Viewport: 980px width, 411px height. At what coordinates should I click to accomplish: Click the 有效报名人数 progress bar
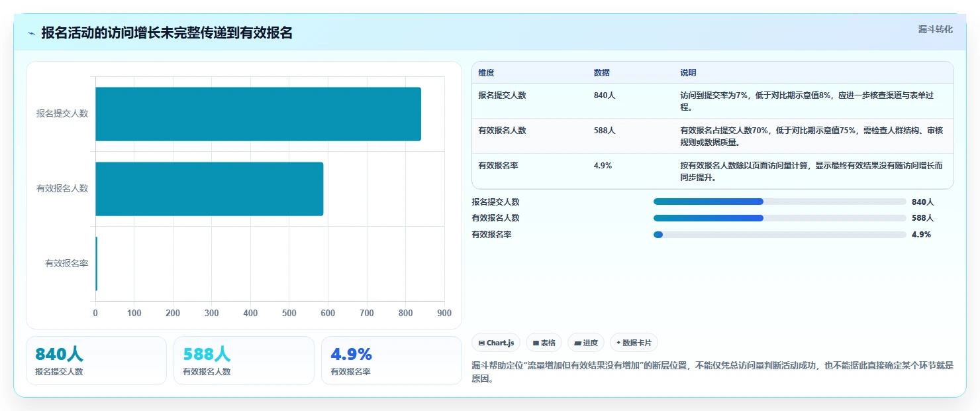[779, 218]
